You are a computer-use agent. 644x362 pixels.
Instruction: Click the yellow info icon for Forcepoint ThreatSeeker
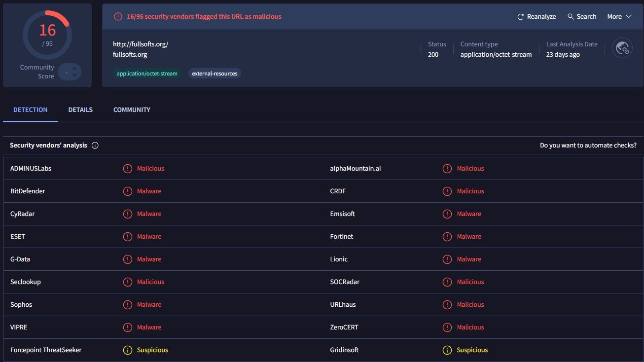128,350
